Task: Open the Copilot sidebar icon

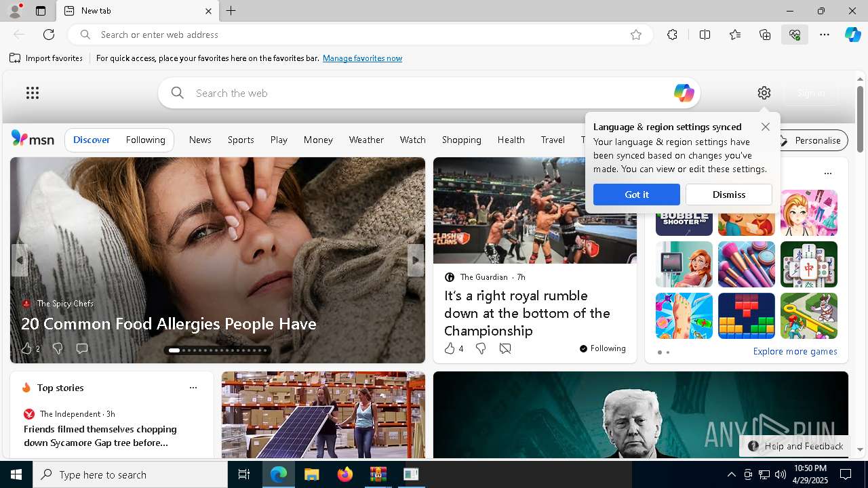Action: [853, 35]
